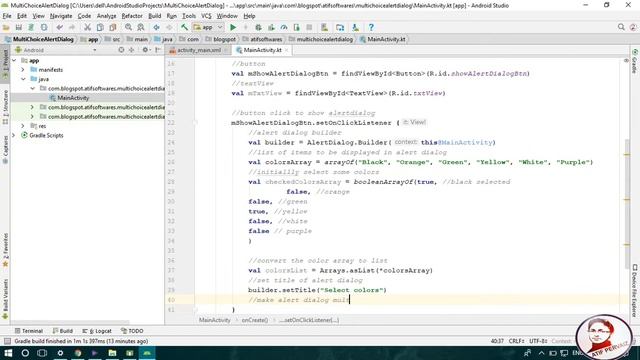Viewport: 640px width, 360px height.
Task: Click the Profile app gauge icon
Action: tap(284, 27)
